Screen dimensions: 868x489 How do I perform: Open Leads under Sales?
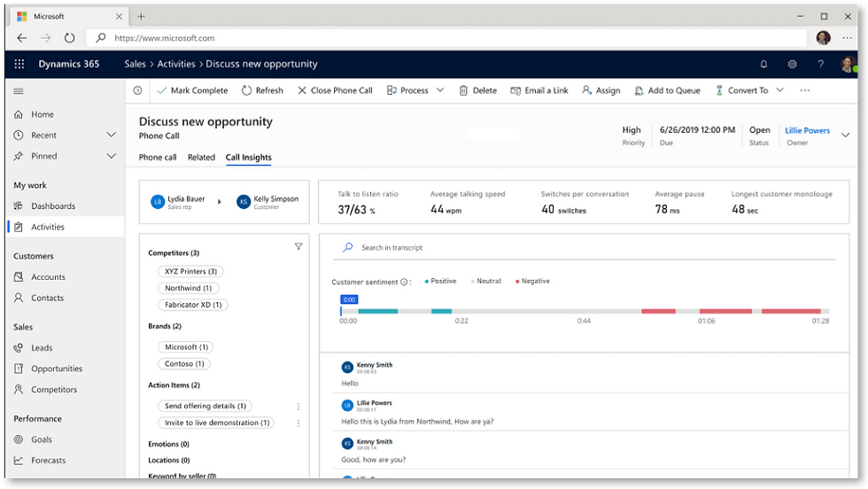tap(42, 348)
